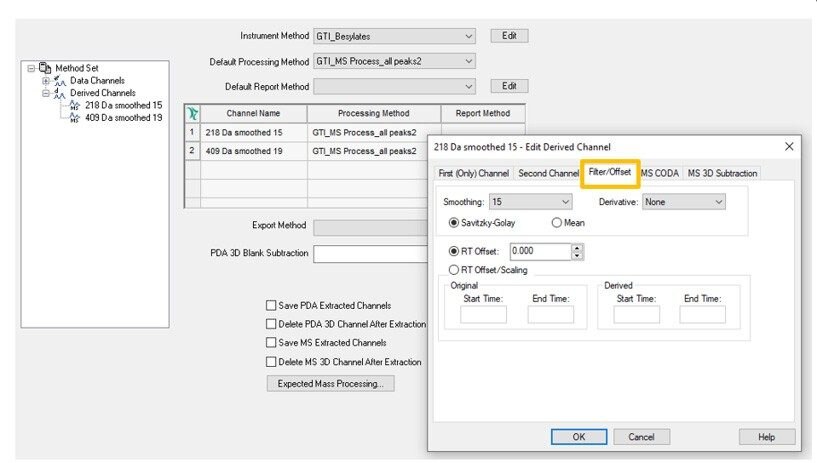The height and width of the screenshot is (463, 817).
Task: Click the Expected Mass Processing button
Action: (330, 384)
